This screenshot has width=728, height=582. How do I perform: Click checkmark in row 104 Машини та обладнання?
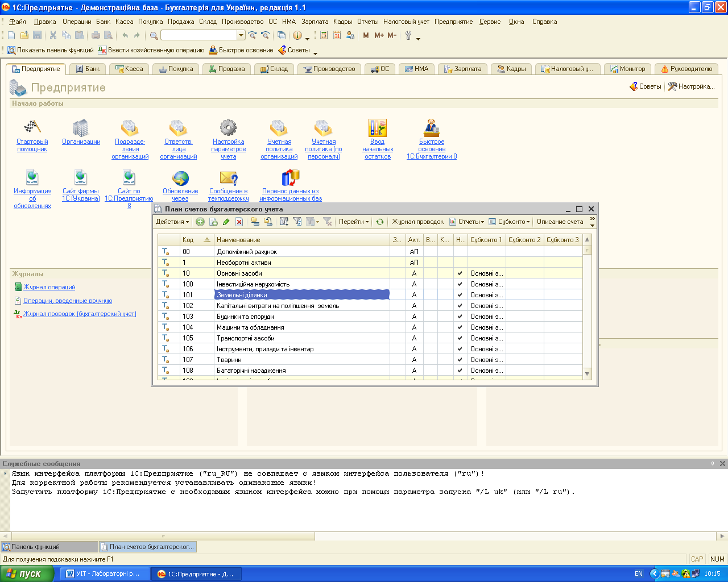click(460, 327)
